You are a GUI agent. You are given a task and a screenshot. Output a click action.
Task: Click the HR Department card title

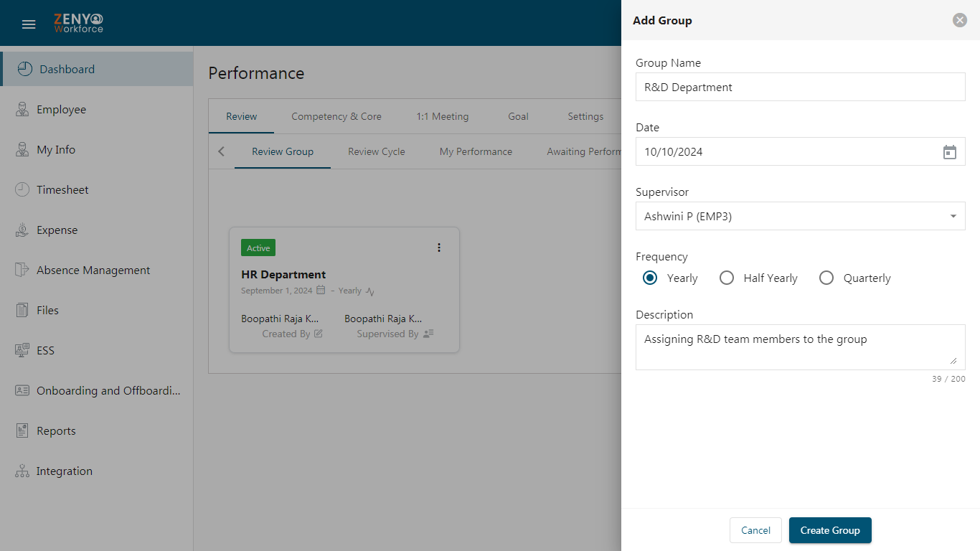(283, 275)
